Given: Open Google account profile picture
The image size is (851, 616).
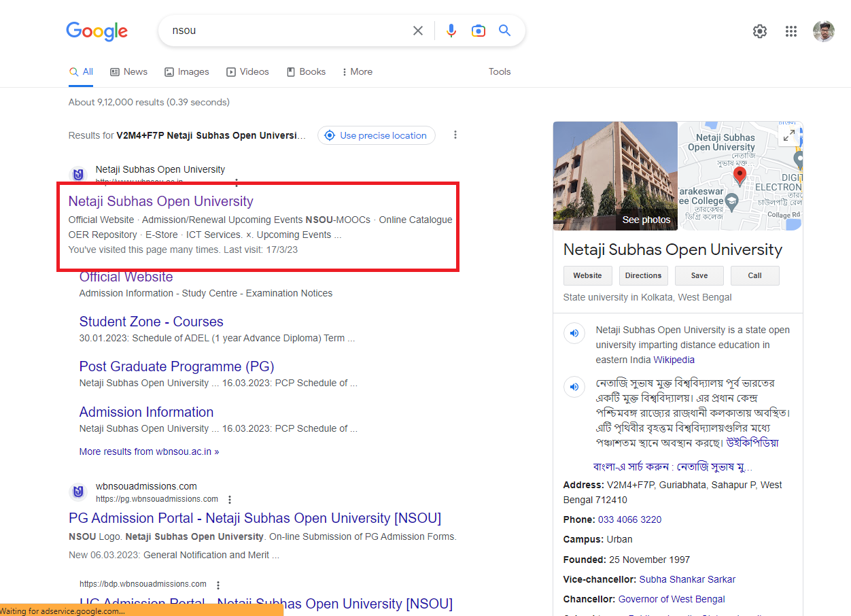Looking at the screenshot, I should 824,31.
